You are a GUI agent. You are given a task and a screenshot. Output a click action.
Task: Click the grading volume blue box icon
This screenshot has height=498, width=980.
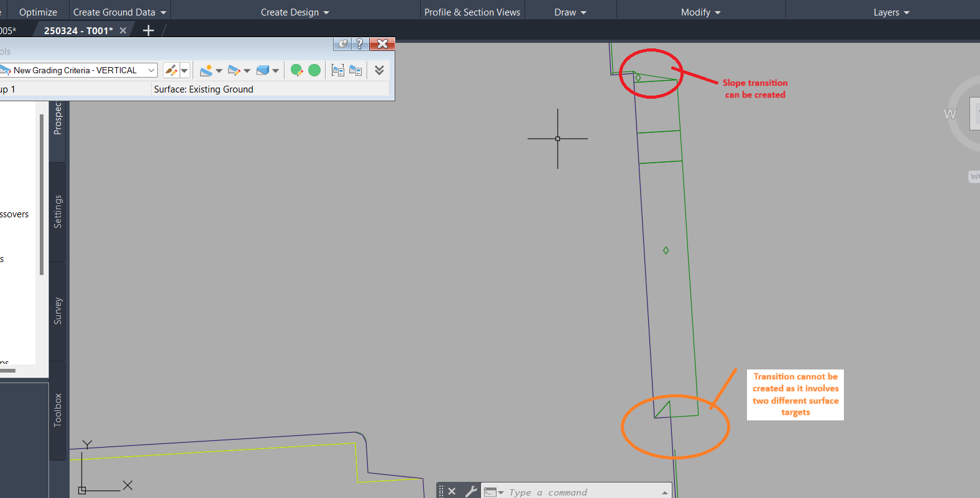(263, 70)
